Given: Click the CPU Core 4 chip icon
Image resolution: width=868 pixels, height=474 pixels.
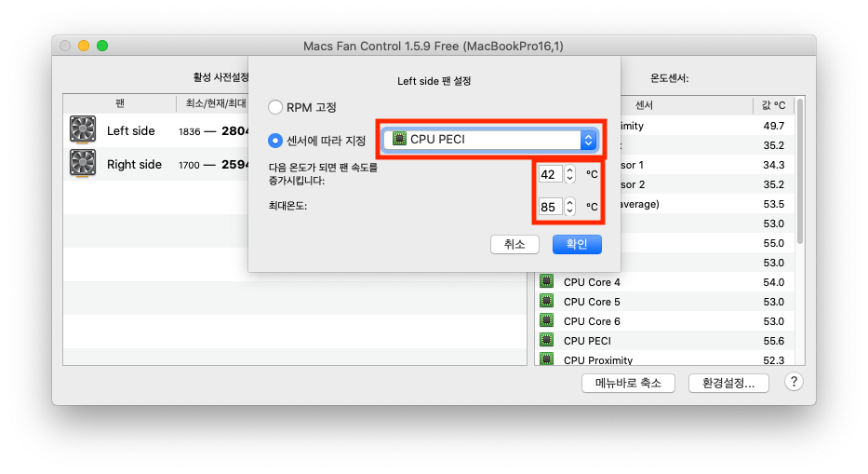Looking at the screenshot, I should pyautogui.click(x=547, y=281).
